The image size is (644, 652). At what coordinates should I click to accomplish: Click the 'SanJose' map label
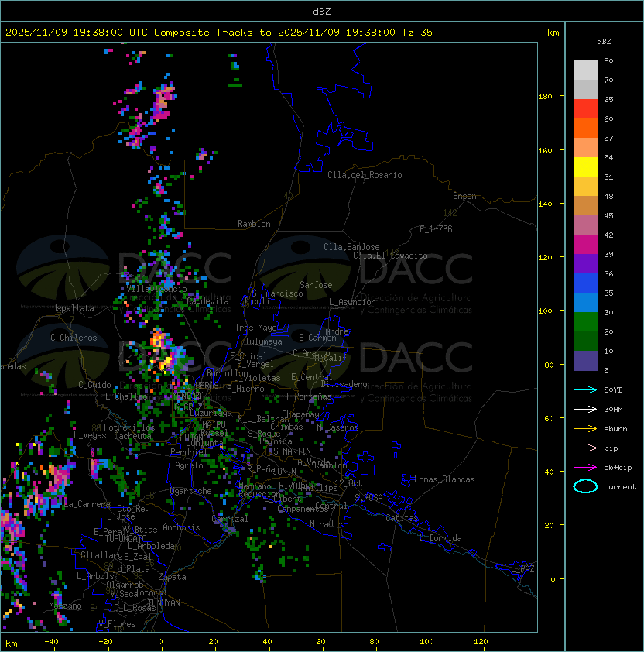click(316, 285)
